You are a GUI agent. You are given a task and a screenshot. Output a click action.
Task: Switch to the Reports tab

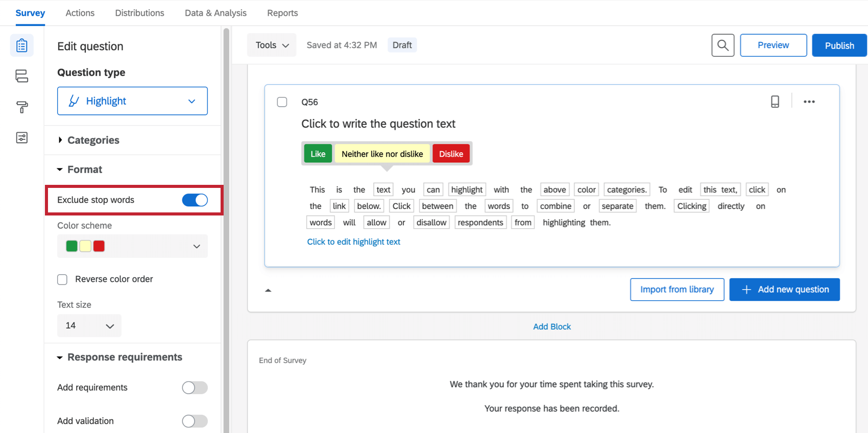(282, 13)
